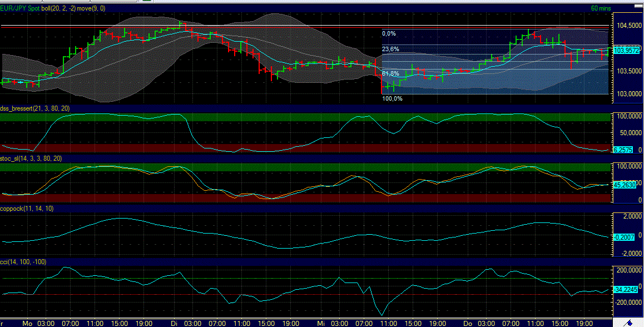The image size is (644, 327).
Task: Select the 100,0% Fibonacci level label
Action: tap(392, 98)
